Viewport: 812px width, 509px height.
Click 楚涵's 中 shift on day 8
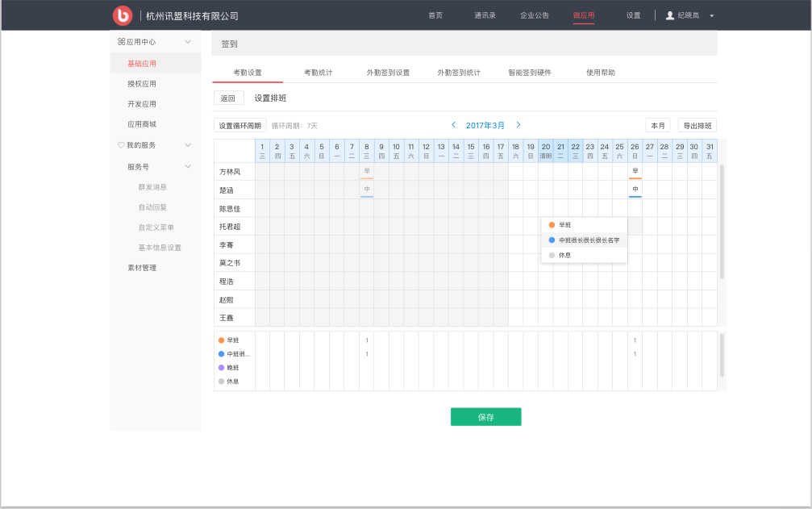[367, 190]
